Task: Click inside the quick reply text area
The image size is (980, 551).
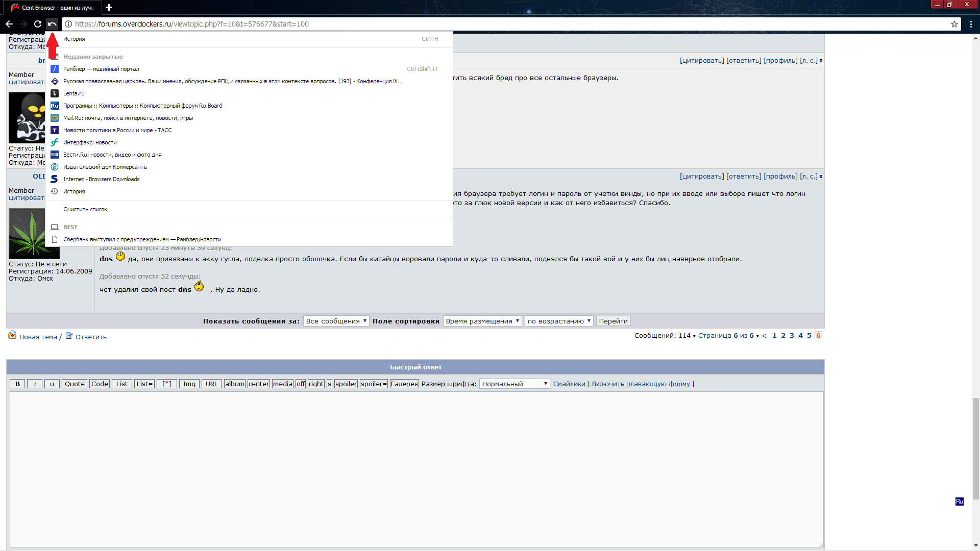Action: coord(416,469)
